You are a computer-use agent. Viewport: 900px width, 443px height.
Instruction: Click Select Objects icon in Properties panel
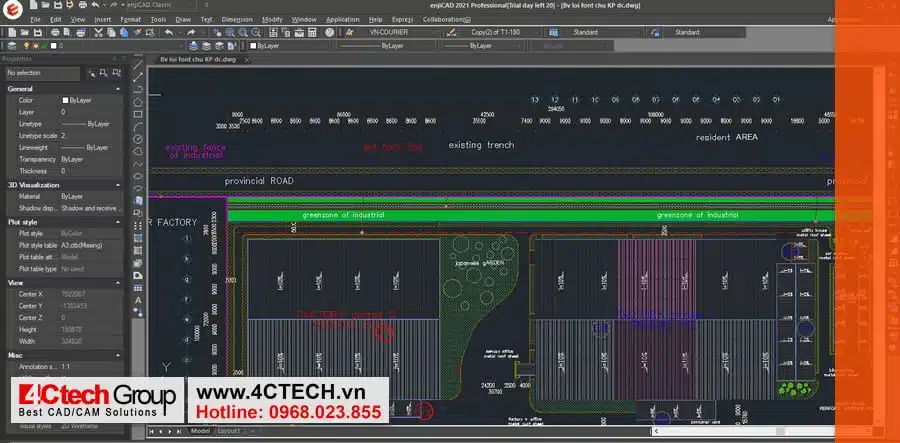104,73
